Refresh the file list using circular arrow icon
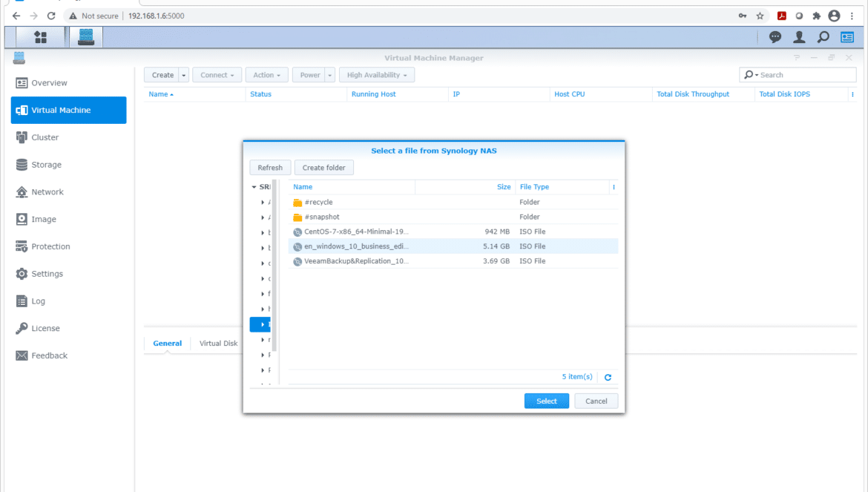 (x=608, y=377)
